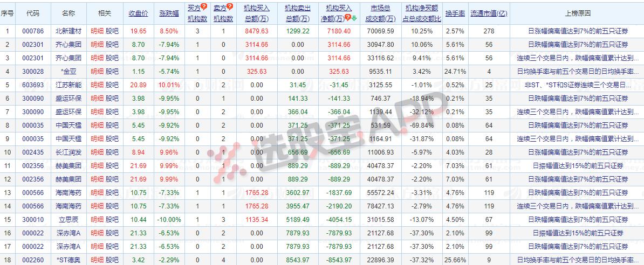
Task: Select the 日均换手率 reason in *金亚 row
Action: (578, 72)
